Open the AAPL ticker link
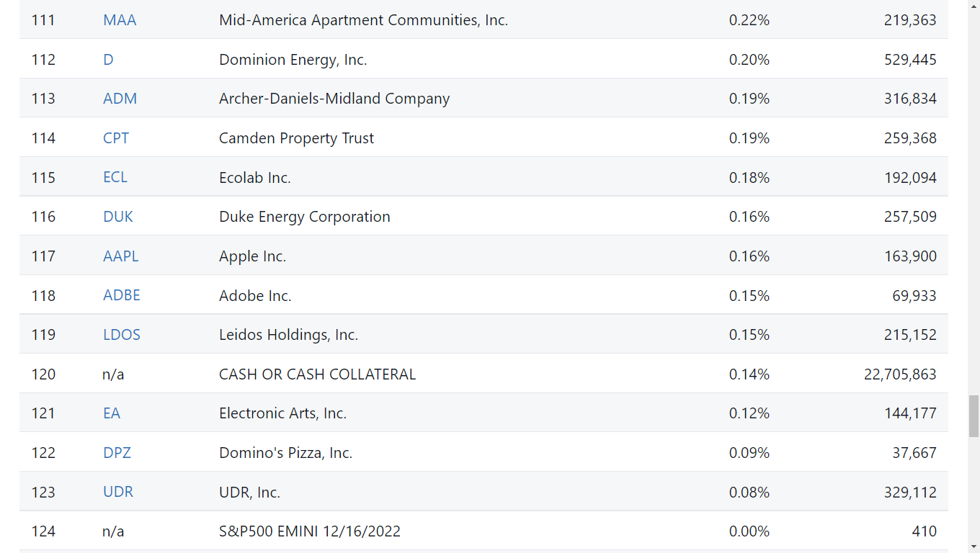 [121, 256]
